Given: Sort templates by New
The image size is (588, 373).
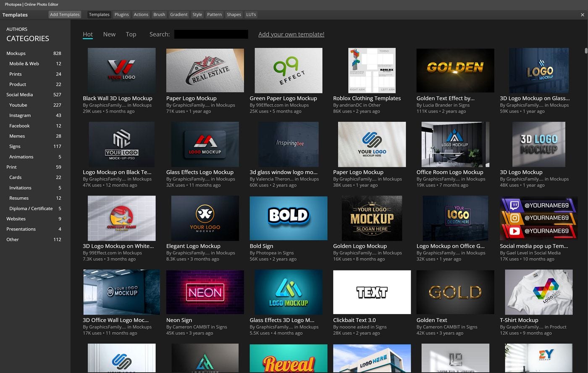Looking at the screenshot, I should coord(109,34).
